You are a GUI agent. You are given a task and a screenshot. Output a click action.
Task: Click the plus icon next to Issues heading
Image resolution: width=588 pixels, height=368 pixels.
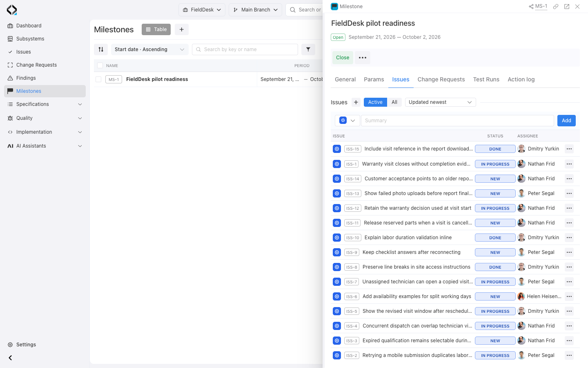pyautogui.click(x=356, y=102)
